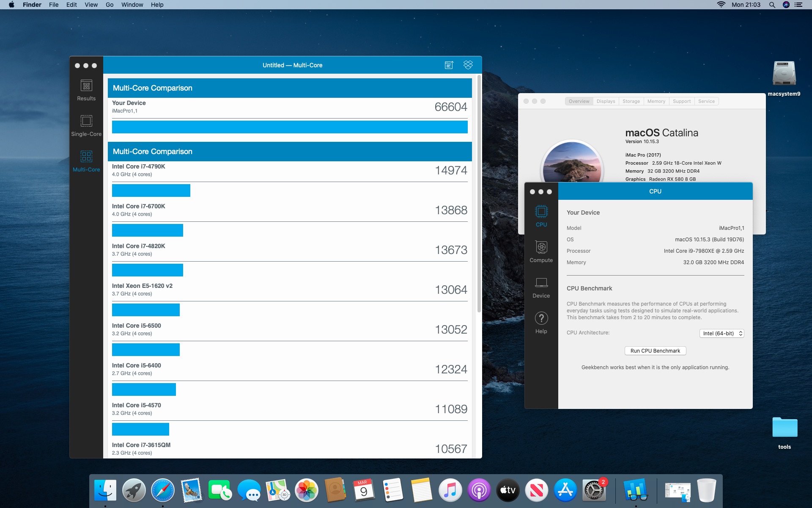Image resolution: width=812 pixels, height=508 pixels.
Task: Click the comparison window vertical scrollbar
Action: 479,195
